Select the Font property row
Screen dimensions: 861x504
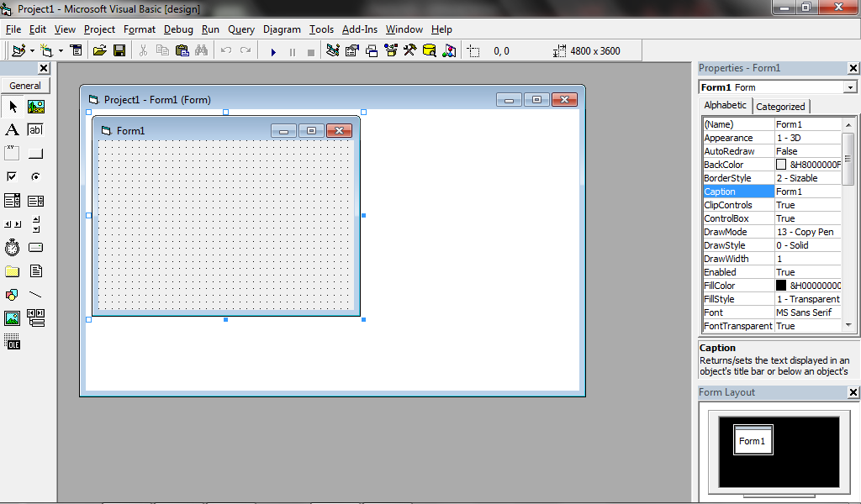(772, 312)
